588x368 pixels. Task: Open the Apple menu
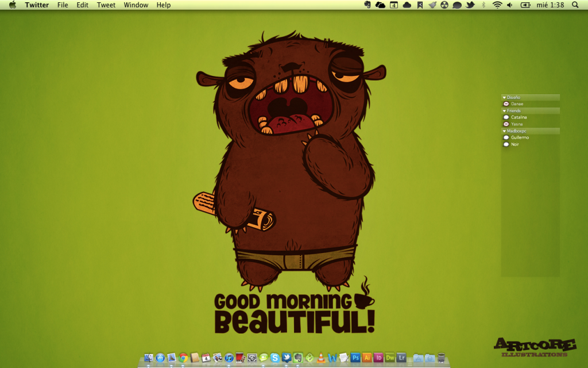pos(13,5)
